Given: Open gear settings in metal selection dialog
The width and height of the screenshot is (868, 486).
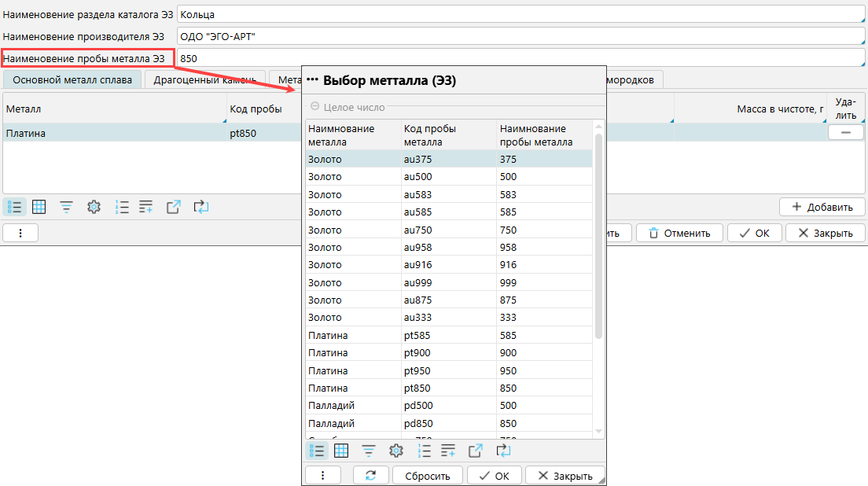Looking at the screenshot, I should pyautogui.click(x=396, y=451).
